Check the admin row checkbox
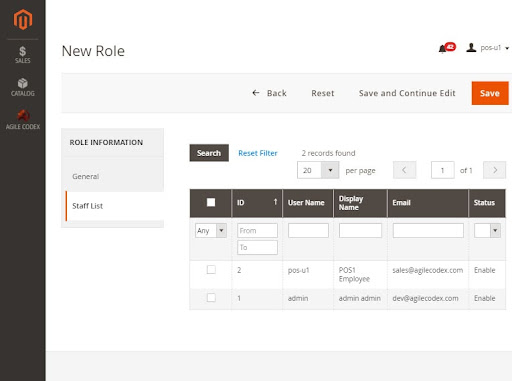This screenshot has width=512, height=381. (x=211, y=297)
